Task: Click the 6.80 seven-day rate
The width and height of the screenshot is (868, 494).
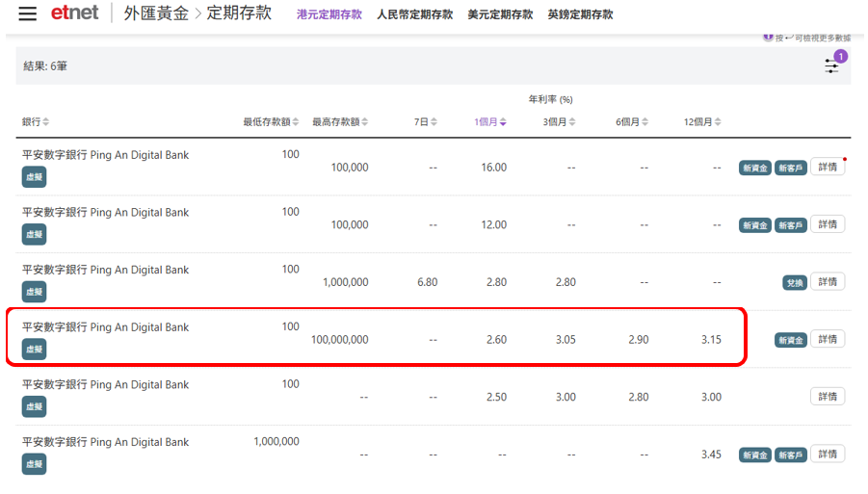Action: (428, 283)
